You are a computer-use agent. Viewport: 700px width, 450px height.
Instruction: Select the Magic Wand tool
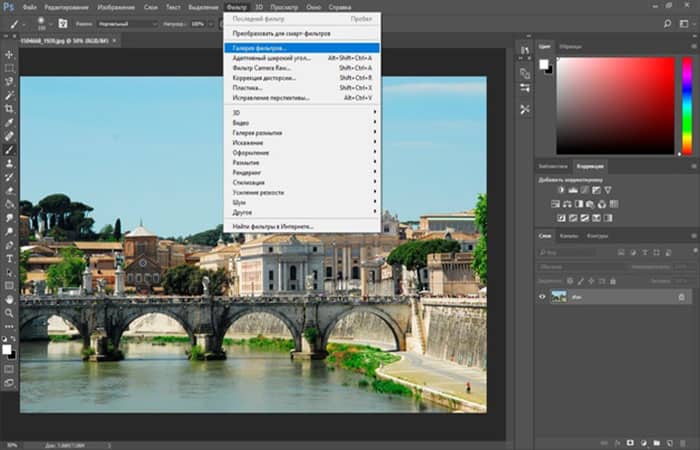click(x=9, y=95)
